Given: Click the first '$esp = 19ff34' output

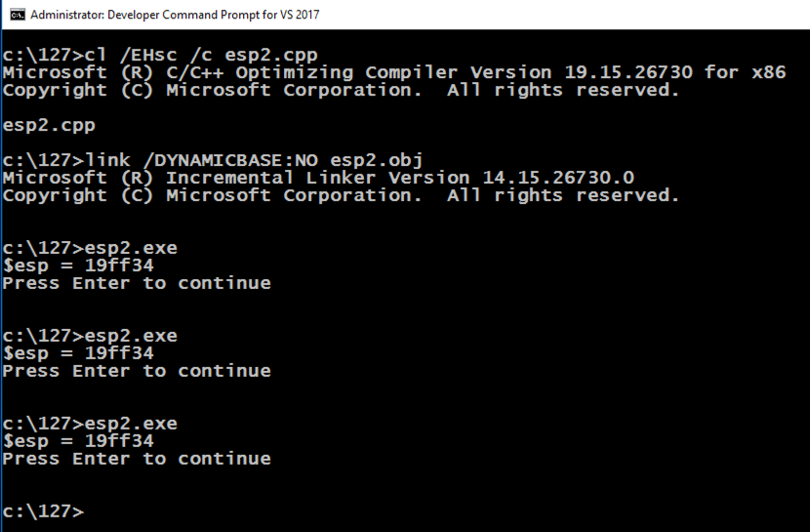Looking at the screenshot, I should tap(78, 266).
